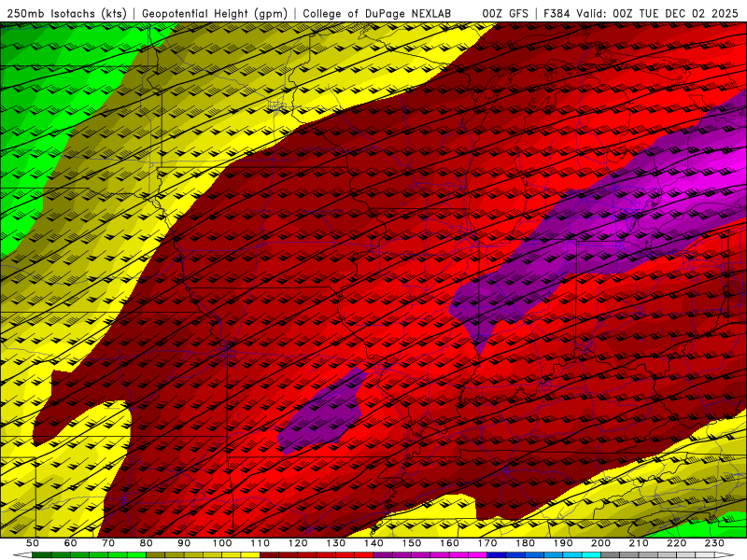
Task: Click the 190 label on the color scale
Action: tap(563, 543)
